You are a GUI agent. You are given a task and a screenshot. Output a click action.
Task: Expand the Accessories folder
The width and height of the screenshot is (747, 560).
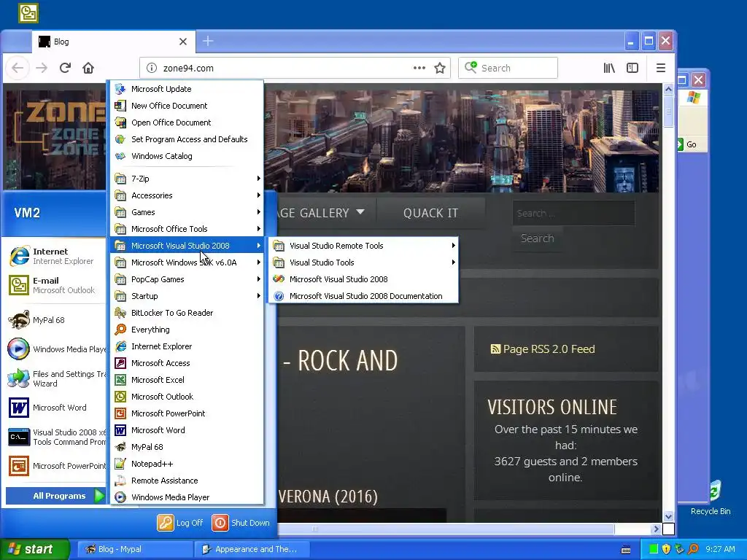(x=187, y=195)
